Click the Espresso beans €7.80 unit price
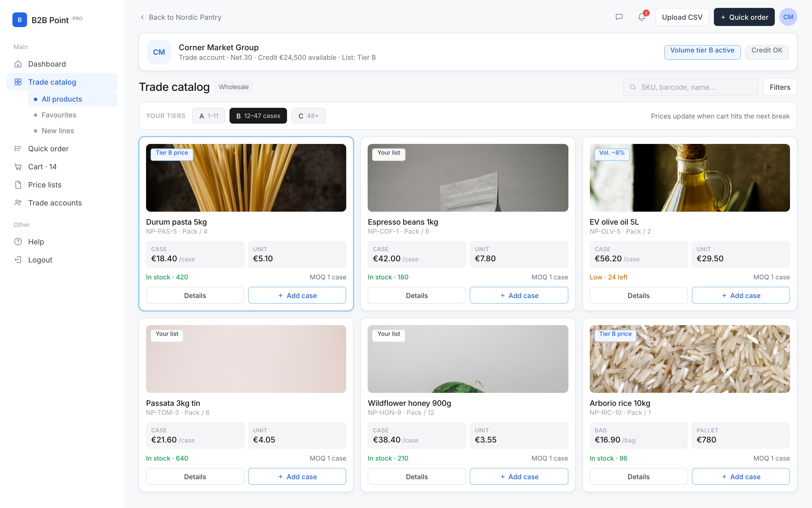Image resolution: width=812 pixels, height=508 pixels. coord(485,259)
